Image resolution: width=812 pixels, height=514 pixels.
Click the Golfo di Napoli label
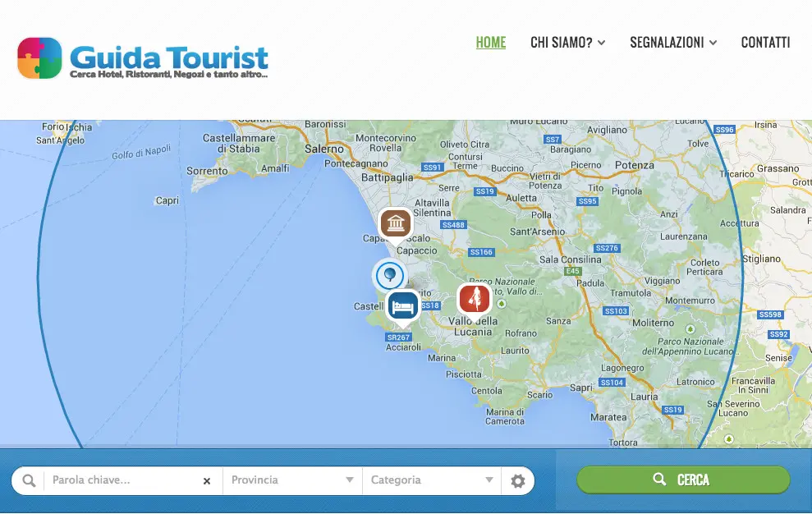click(141, 153)
